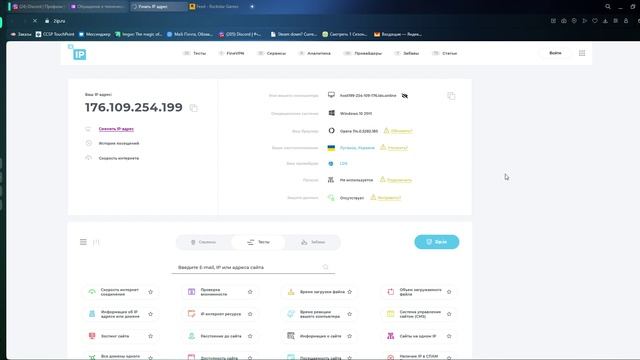This screenshot has height=360, width=640.
Task: Open the 'Steam down?' bookmark
Action: [294, 34]
